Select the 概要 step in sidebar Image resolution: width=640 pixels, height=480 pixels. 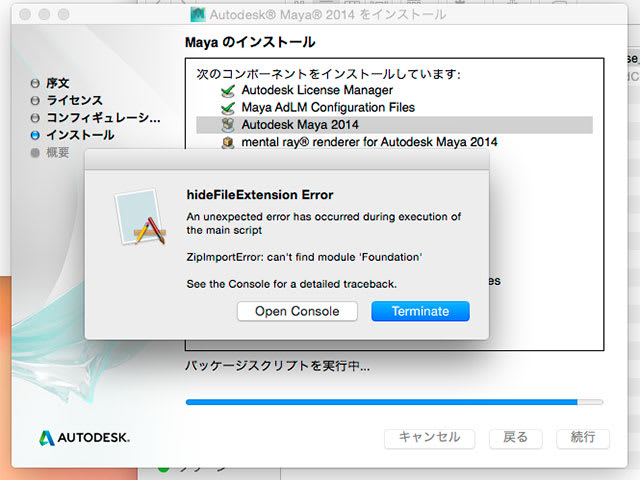[x=58, y=153]
